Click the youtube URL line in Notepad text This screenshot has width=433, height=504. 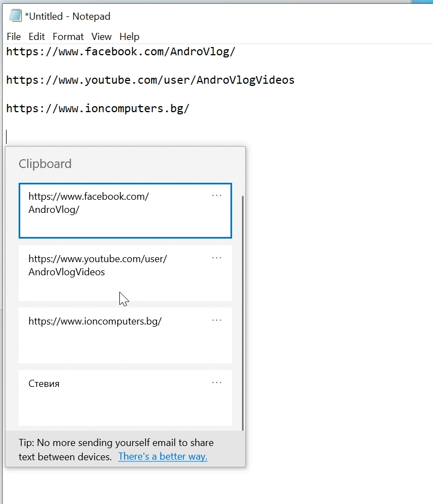coord(150,80)
